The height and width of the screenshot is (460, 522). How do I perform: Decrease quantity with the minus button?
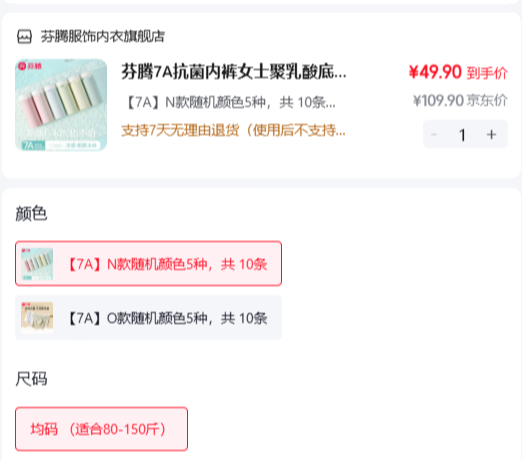(x=434, y=135)
